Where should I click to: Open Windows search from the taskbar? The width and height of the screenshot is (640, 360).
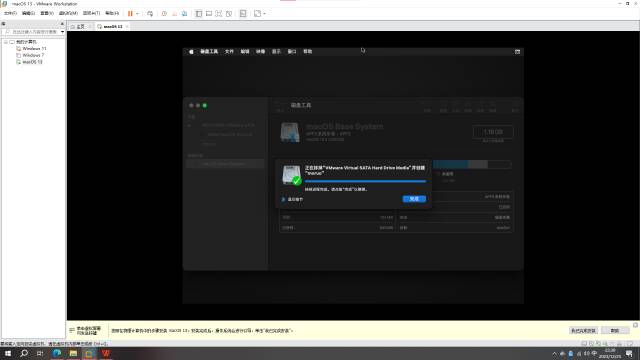pos(24,353)
